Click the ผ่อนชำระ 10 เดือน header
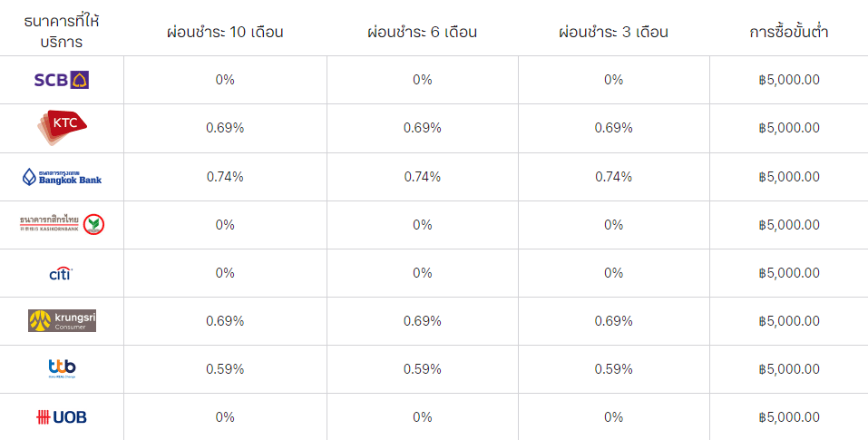This screenshot has width=868, height=440. click(x=225, y=33)
